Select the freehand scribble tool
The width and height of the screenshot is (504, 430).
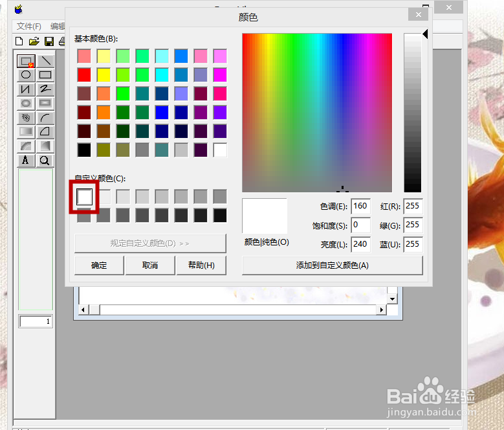(45, 89)
